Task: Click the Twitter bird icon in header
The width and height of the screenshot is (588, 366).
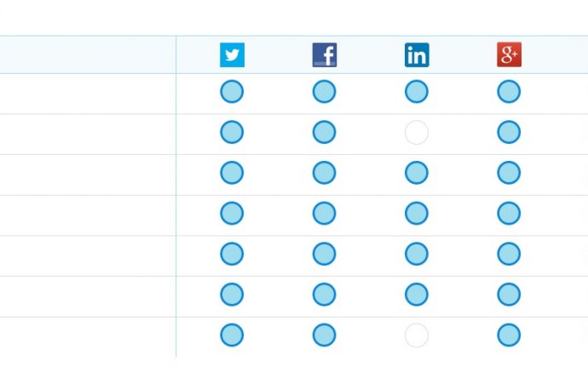Action: (232, 55)
